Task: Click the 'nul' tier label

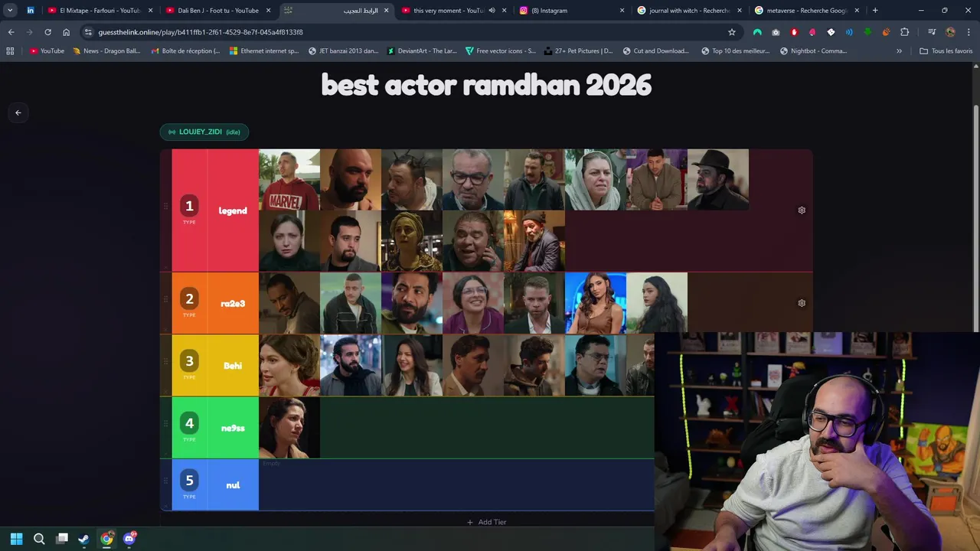Action: pos(233,485)
